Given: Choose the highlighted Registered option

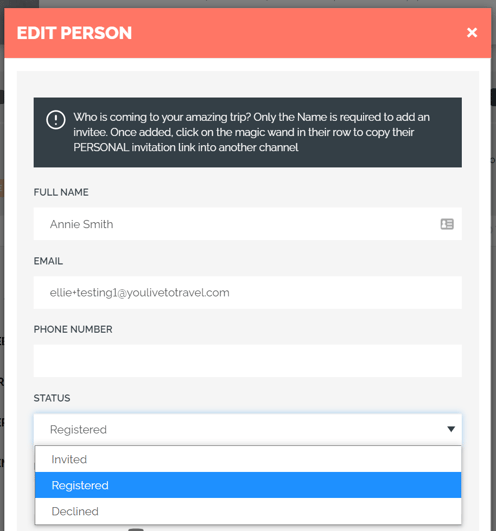Looking at the screenshot, I should (x=248, y=485).
